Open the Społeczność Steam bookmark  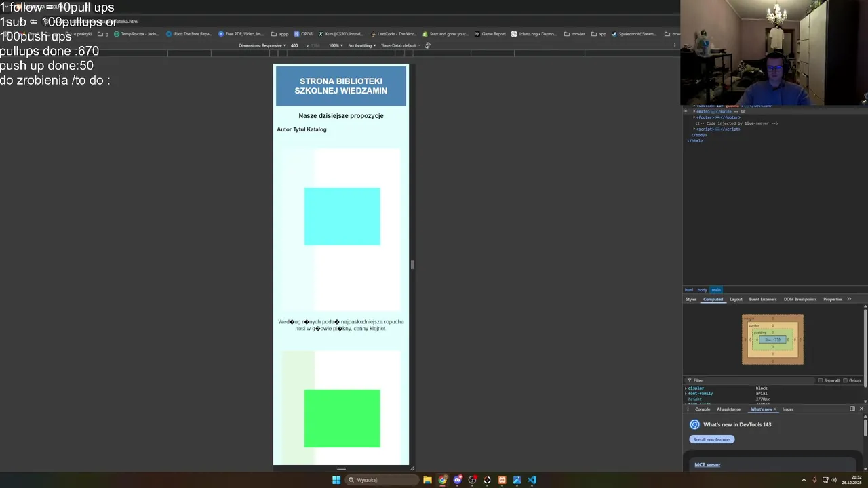coord(634,33)
